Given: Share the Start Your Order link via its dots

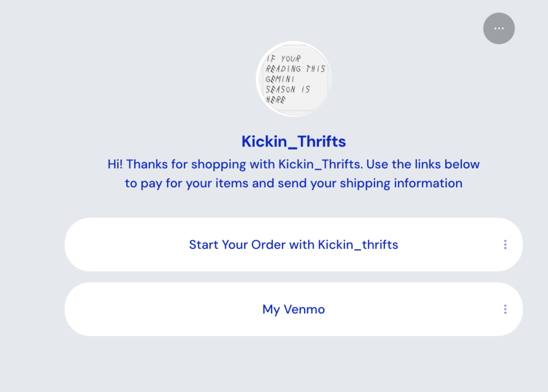Looking at the screenshot, I should (505, 244).
